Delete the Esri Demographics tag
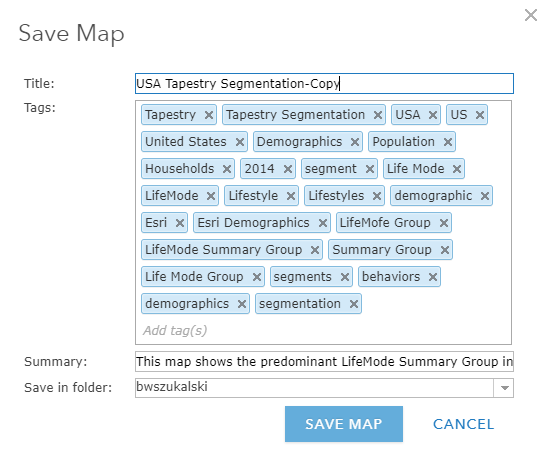Image resolution: width=541 pixels, height=450 pixels. click(323, 223)
